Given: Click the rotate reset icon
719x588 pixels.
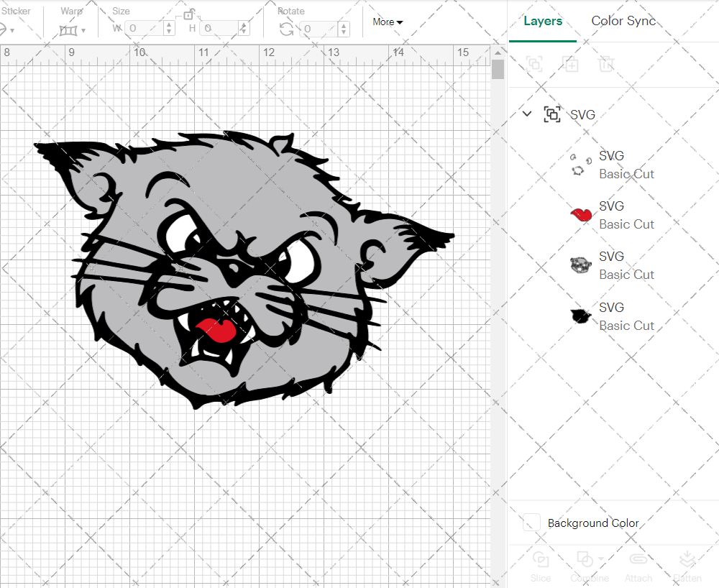Looking at the screenshot, I should tap(285, 28).
